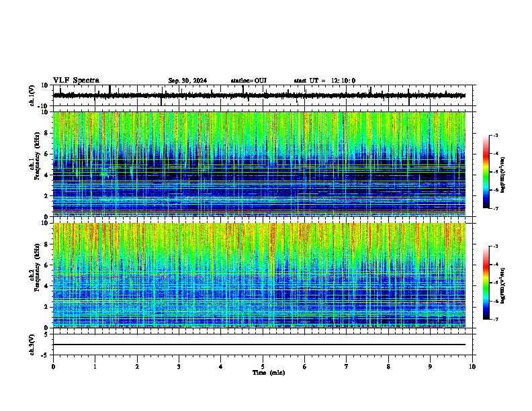Click the ch.3(V) flat line trace
This screenshot has height=411, width=532.
coord(259,345)
